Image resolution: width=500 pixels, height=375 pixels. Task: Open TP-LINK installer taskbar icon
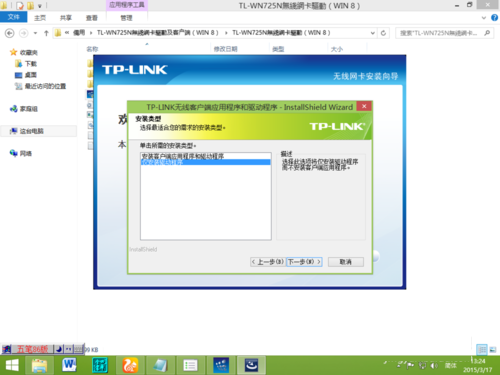tap(251, 365)
